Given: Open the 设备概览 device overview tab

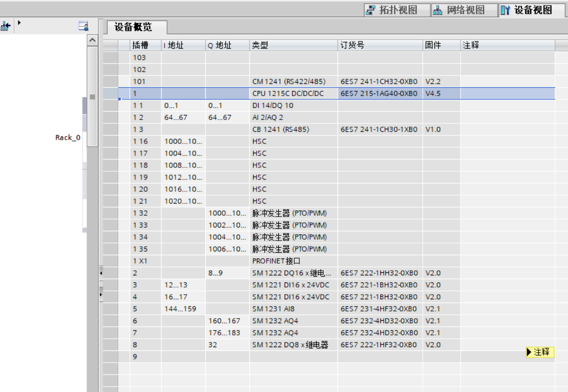Looking at the screenshot, I should click(133, 27).
